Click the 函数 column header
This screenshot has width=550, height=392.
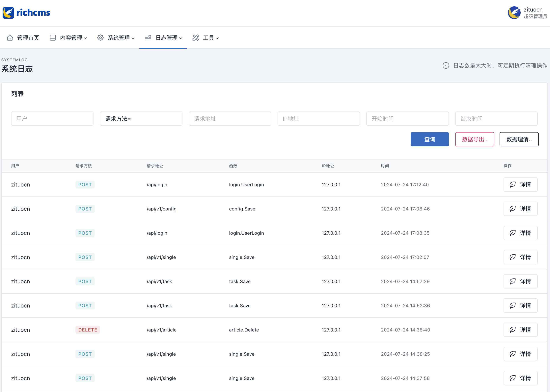tap(233, 166)
